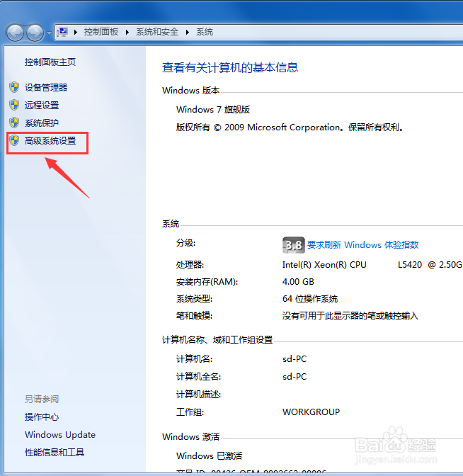Click the heading 查看有关计算机的基本信息
Image resolution: width=463 pixels, height=476 pixels.
click(230, 67)
